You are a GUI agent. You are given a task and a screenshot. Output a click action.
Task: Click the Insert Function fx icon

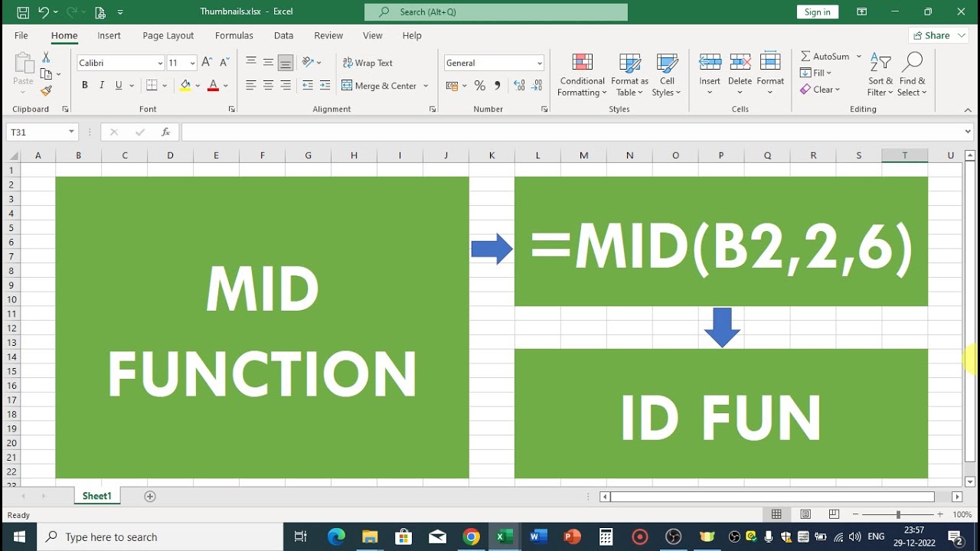click(165, 132)
